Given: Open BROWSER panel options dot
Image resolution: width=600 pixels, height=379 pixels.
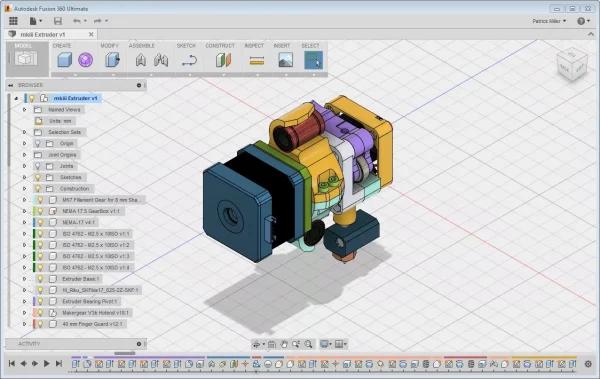Looking at the screenshot, I should pos(139,85).
